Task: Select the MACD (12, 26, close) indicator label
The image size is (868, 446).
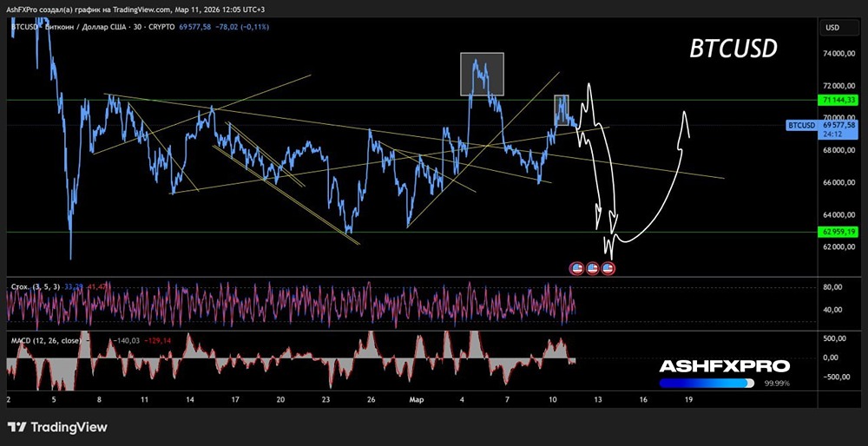Action: pyautogui.click(x=46, y=341)
